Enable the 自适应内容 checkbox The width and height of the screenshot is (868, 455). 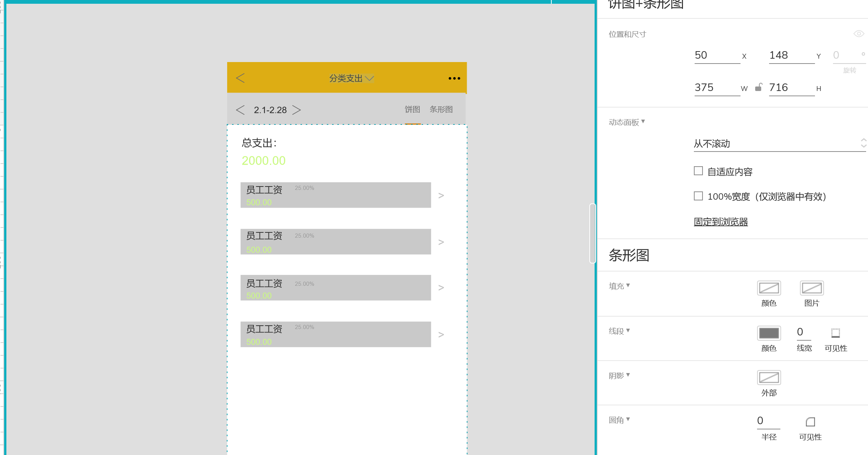pos(698,171)
